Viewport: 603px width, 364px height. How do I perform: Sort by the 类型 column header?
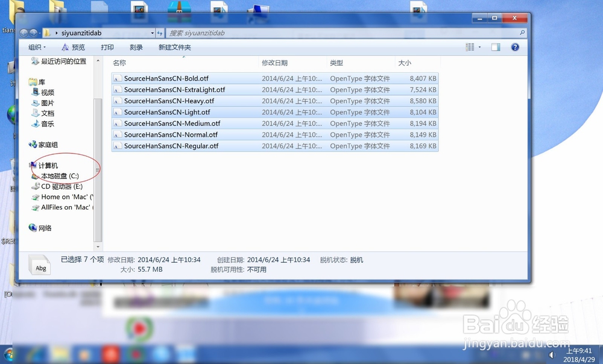click(361, 63)
